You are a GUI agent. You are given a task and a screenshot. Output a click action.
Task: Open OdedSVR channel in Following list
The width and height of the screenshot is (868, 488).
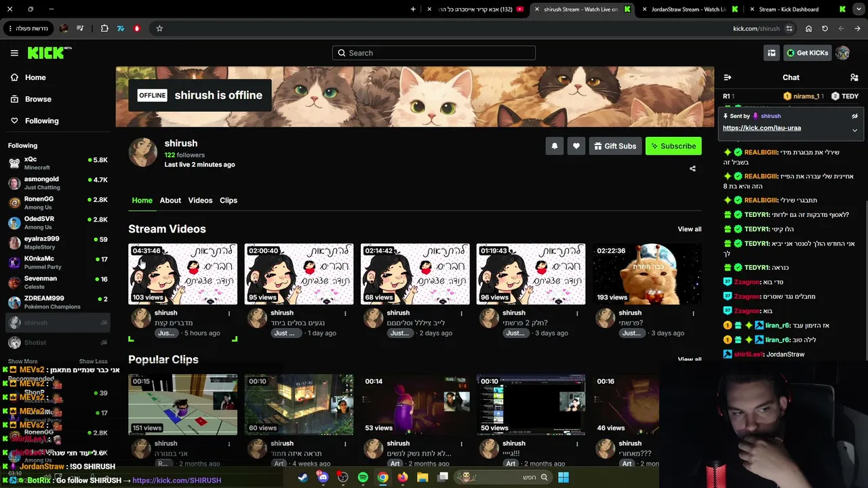58,222
